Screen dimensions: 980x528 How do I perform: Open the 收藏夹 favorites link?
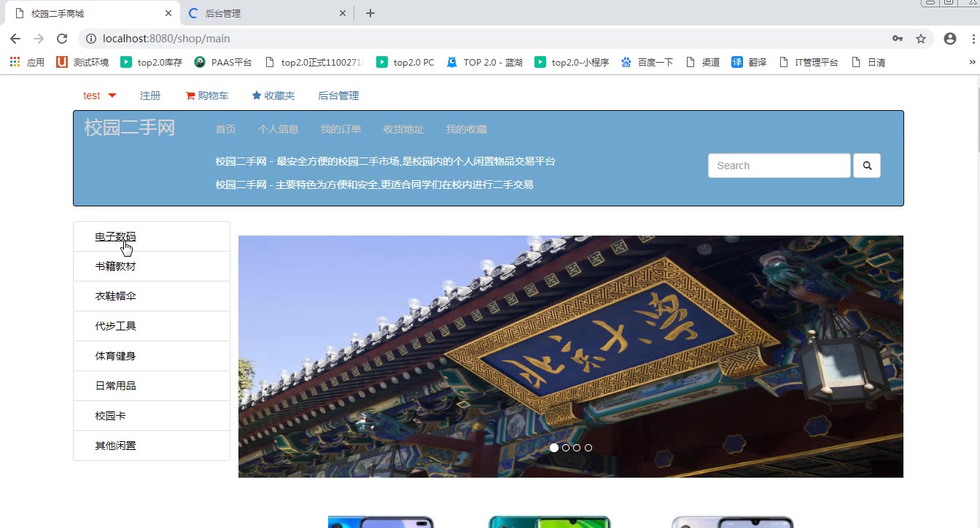click(x=273, y=96)
